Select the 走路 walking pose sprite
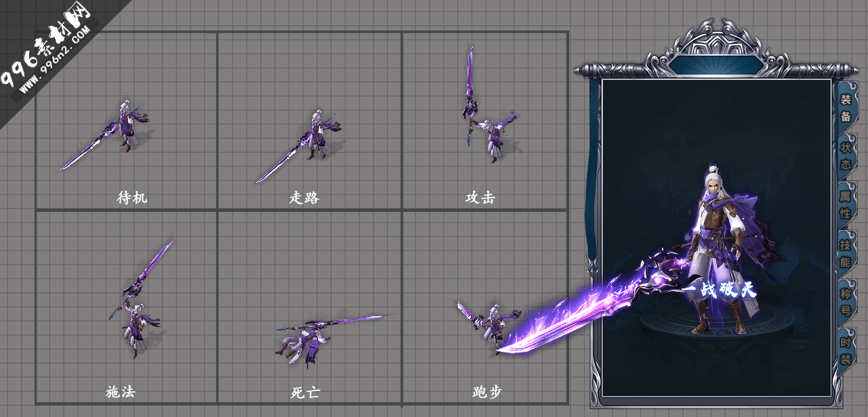Screen dimensions: 868x417 pos(299,146)
